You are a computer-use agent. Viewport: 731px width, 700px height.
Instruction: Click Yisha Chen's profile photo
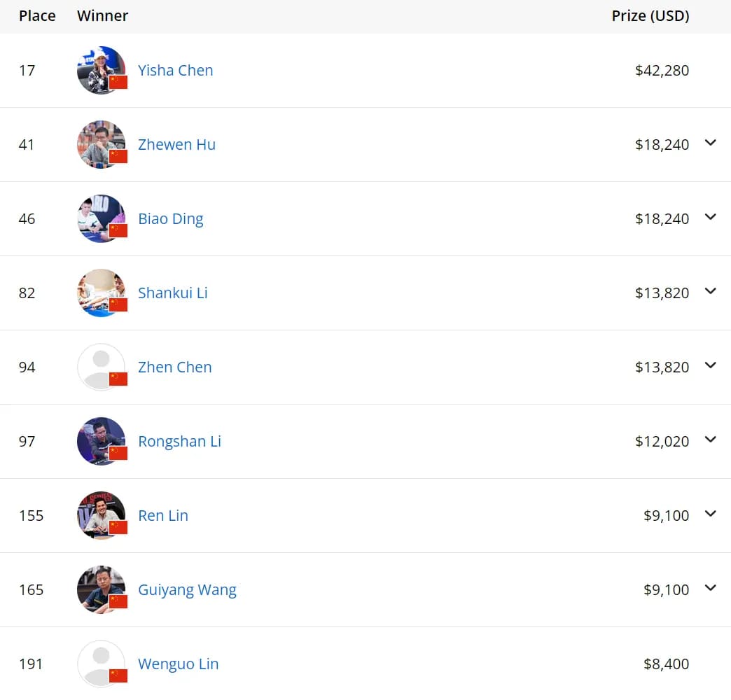[x=101, y=70]
